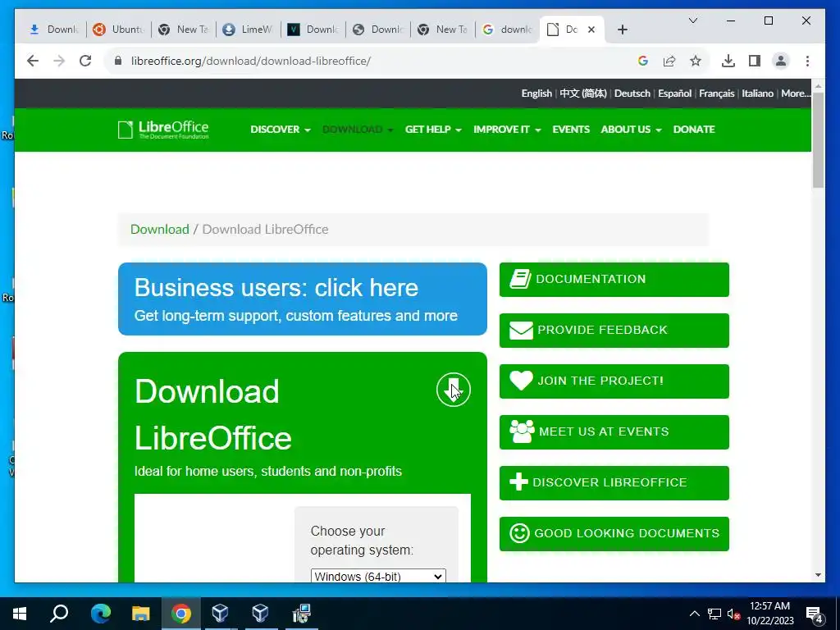Click the second VirtualBox cube taskbar icon

tap(260, 614)
